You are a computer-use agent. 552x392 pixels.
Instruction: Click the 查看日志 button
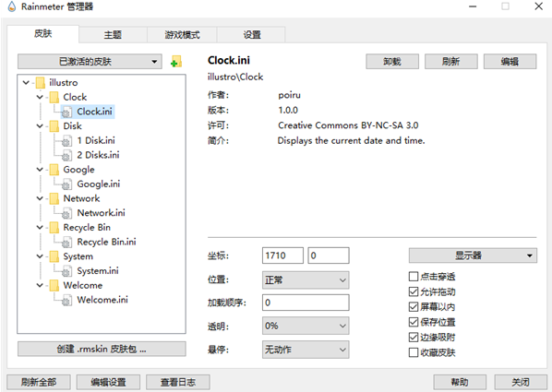tap(178, 382)
